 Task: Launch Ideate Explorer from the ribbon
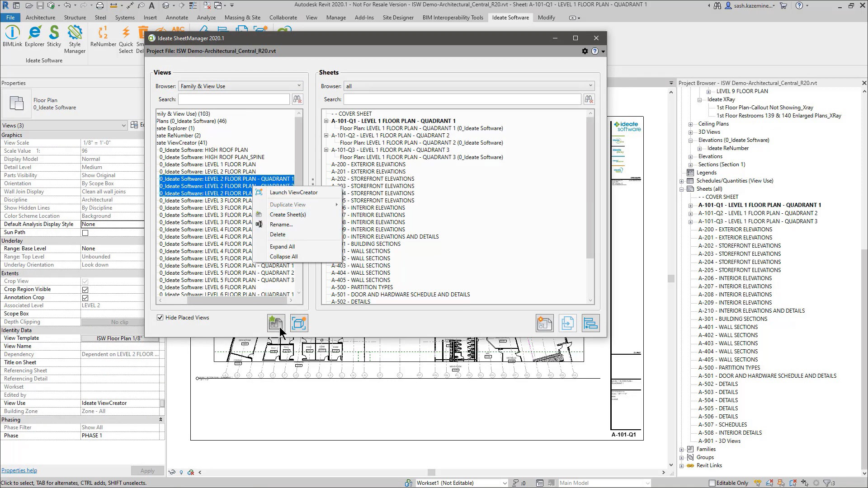point(34,36)
